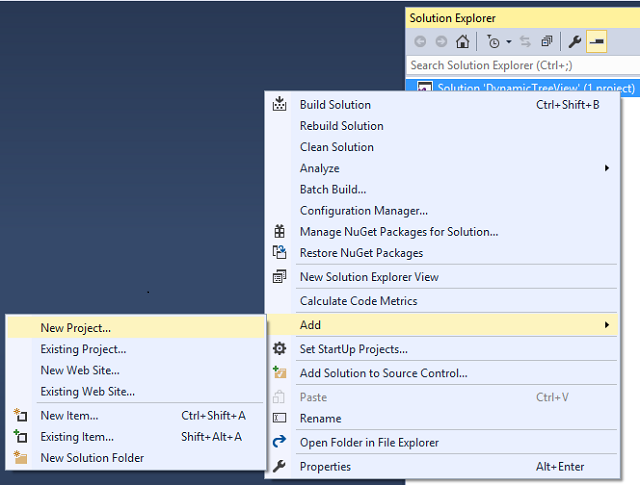Viewport: 640px width, 485px height.
Task: Click the Collapse All icon in toolbar
Action: tap(547, 42)
